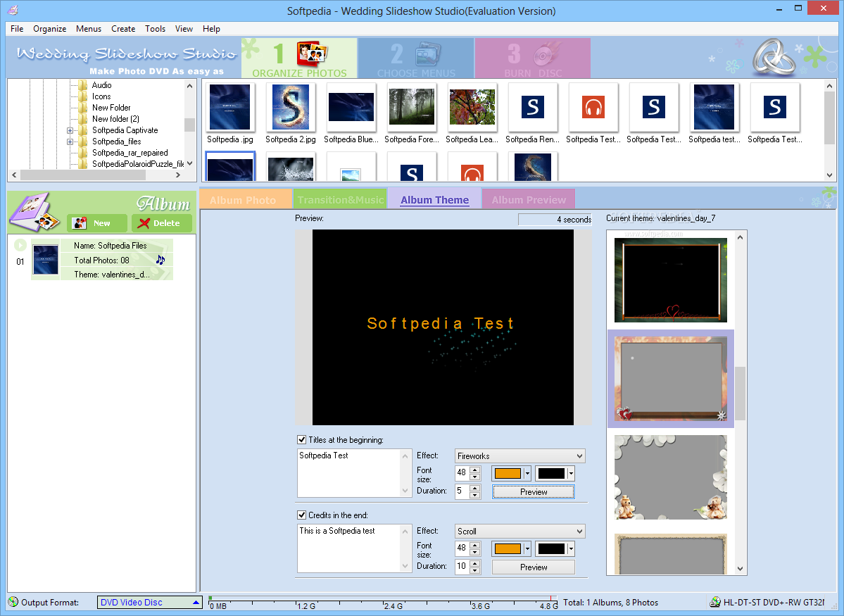The image size is (844, 616).
Task: Select Softpedia Lea... leaves thumbnail
Action: click(472, 107)
